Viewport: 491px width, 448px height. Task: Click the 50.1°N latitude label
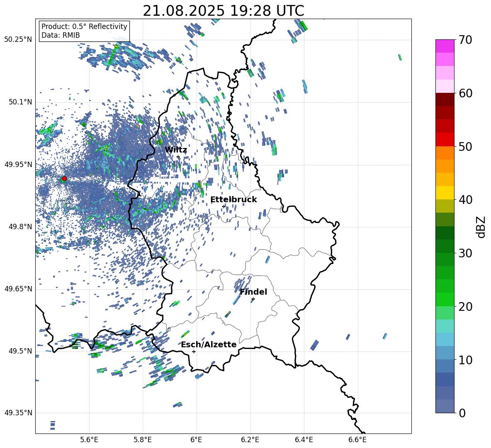click(x=20, y=102)
